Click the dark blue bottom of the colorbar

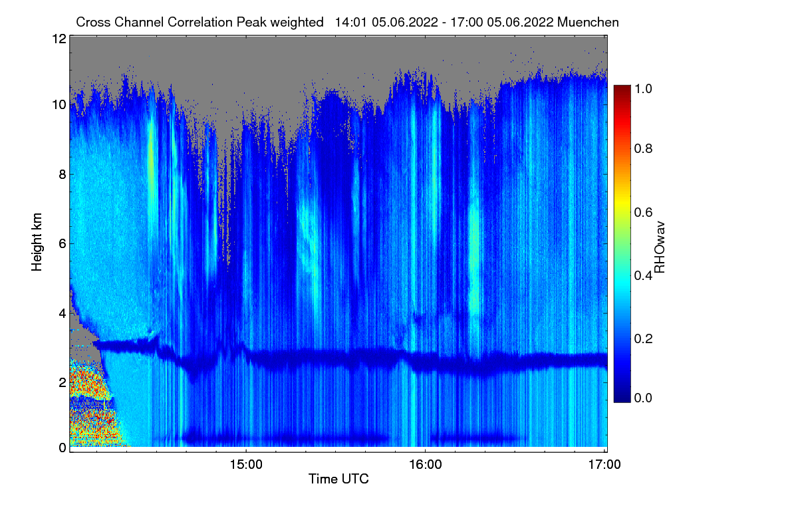point(622,396)
